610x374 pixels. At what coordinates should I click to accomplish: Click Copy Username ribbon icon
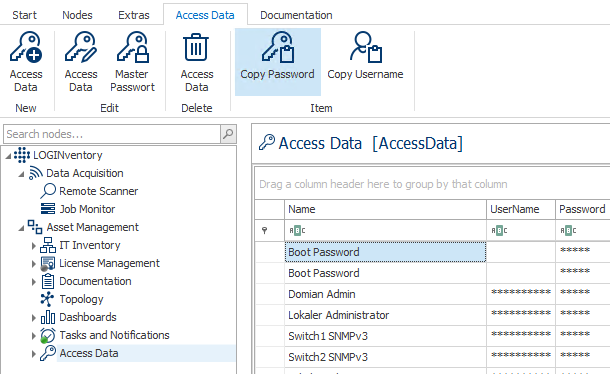pyautogui.click(x=365, y=47)
